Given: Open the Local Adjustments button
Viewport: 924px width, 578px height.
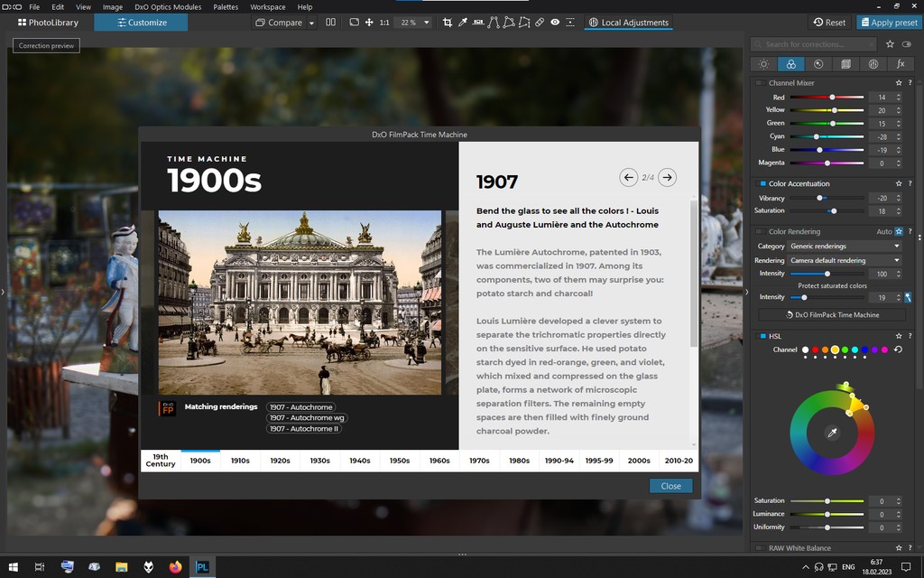Looking at the screenshot, I should click(628, 23).
